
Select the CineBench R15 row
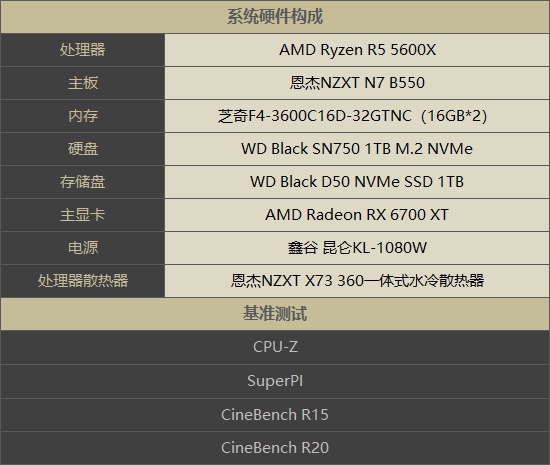pos(275,415)
